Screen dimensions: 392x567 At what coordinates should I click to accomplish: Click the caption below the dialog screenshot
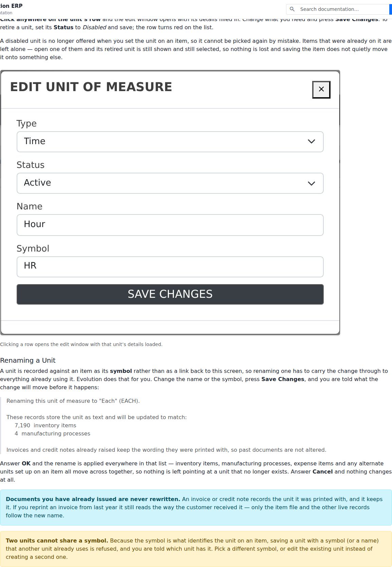pyautogui.click(x=81, y=344)
